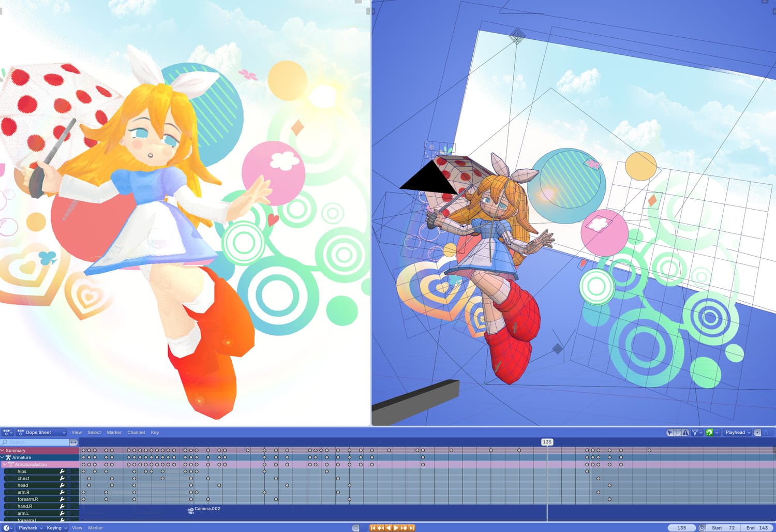Toggle mute checkbox on hips channel
Screen dimensions: 776x532
(69, 471)
